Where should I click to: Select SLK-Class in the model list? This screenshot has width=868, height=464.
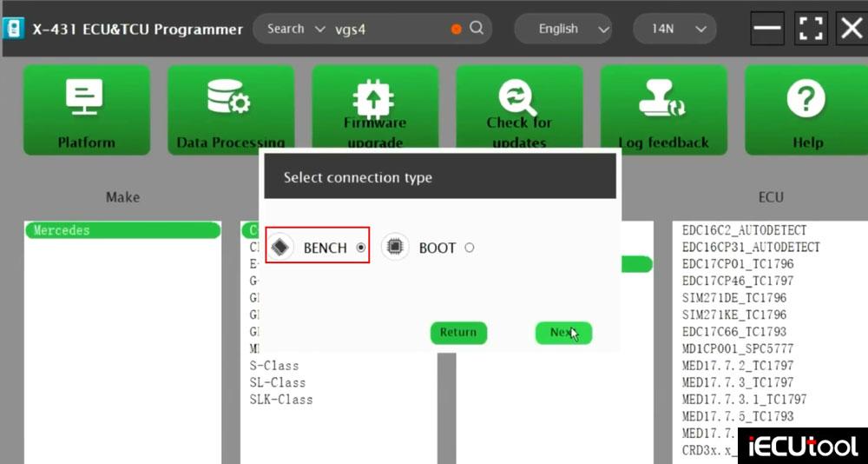[281, 400]
